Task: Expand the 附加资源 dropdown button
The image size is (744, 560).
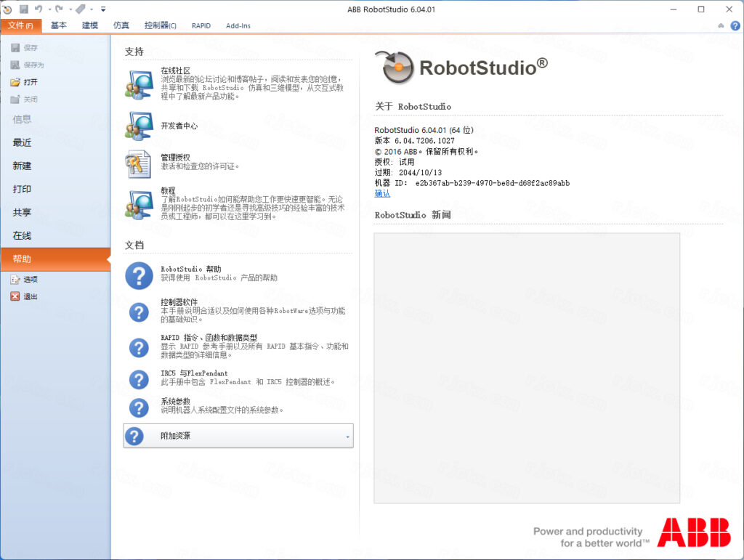Action: [x=238, y=436]
